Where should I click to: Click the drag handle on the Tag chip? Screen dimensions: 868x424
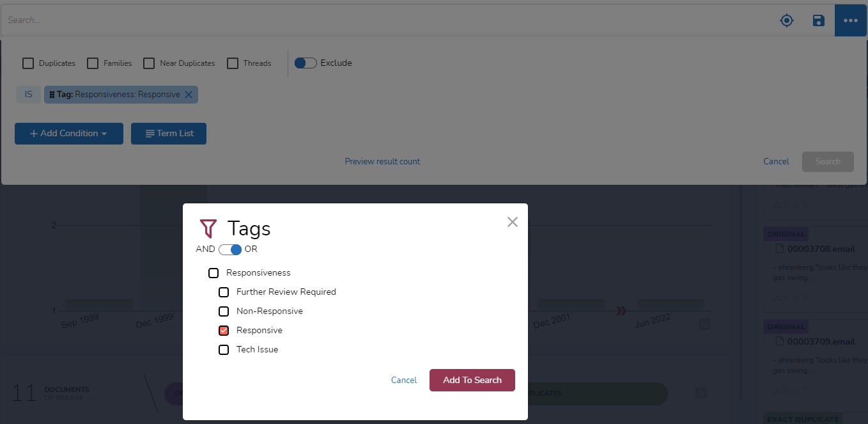coord(52,95)
